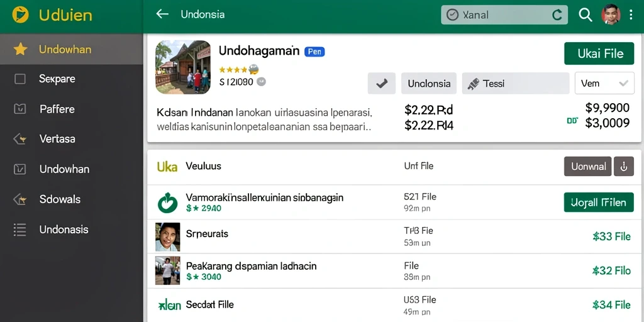The height and width of the screenshot is (322, 644).
Task: Open the user profile avatar
Action: click(x=611, y=15)
